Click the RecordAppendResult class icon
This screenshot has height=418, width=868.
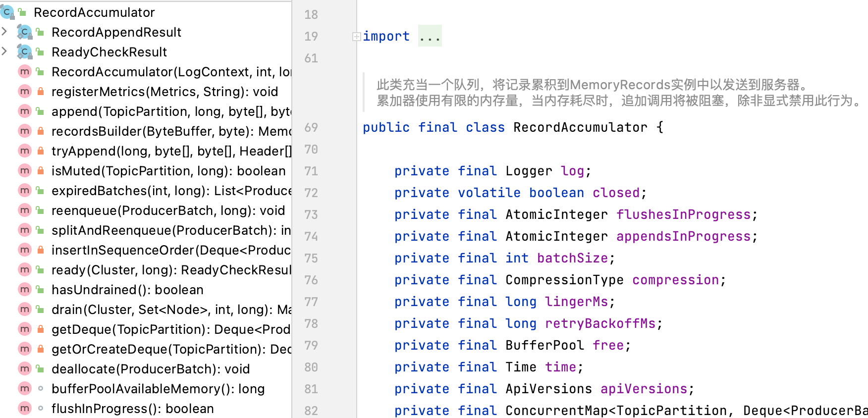[24, 32]
